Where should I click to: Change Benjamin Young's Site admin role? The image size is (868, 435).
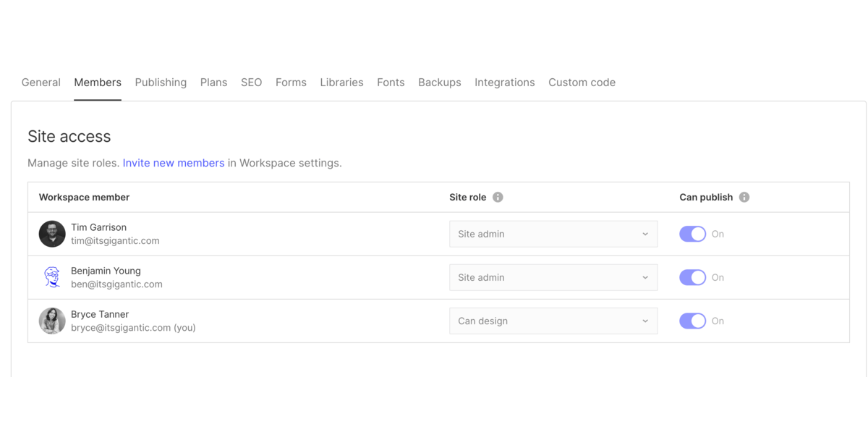tap(553, 277)
